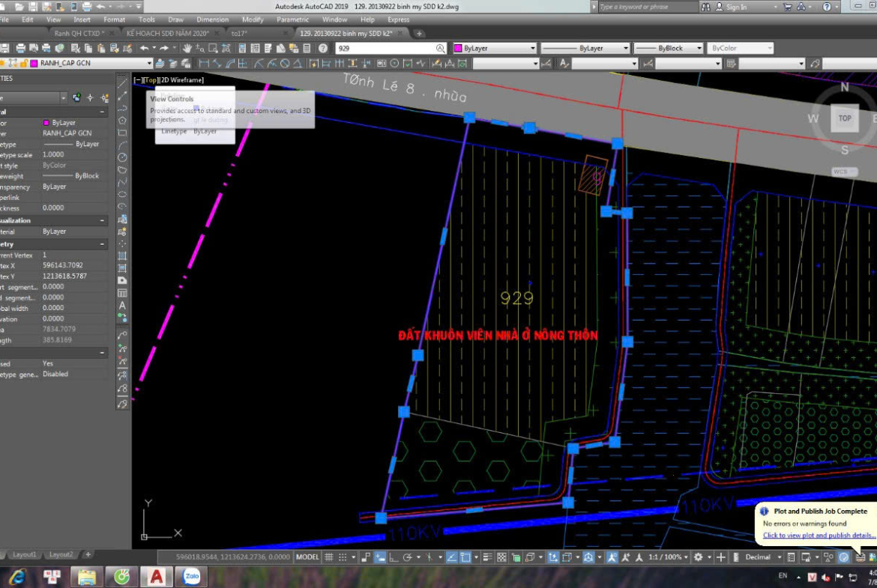Toggle grid display in status bar

click(330, 557)
